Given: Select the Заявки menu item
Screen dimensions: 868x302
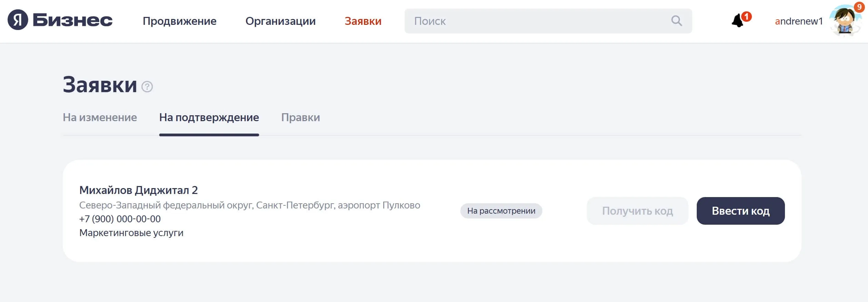Looking at the screenshot, I should coord(363,21).
